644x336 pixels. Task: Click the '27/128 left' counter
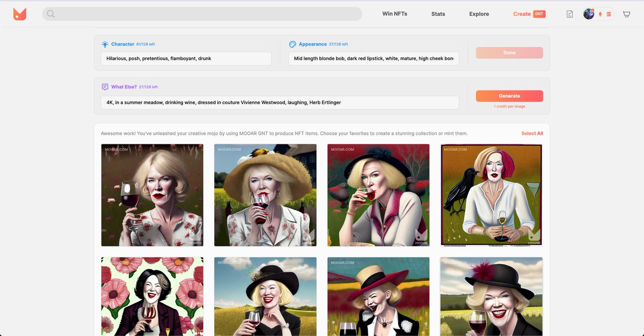point(148,87)
